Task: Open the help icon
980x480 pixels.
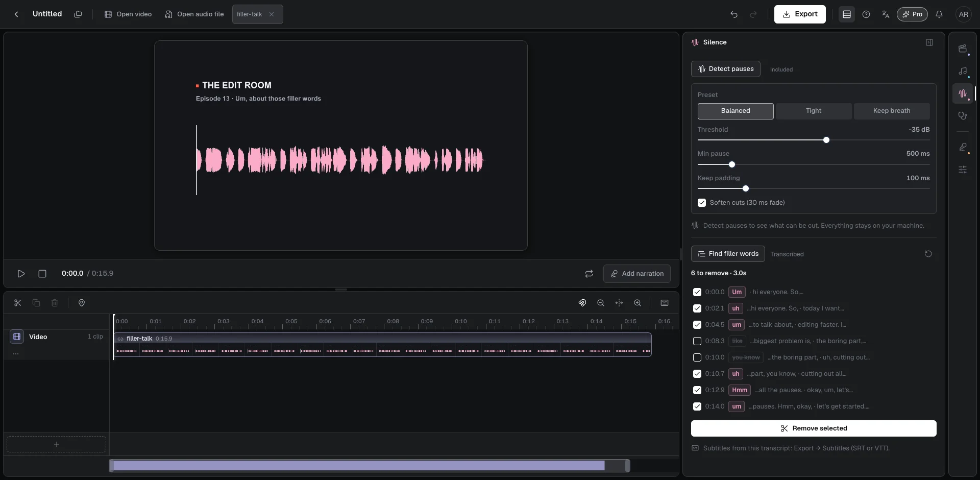Action: pos(866,14)
